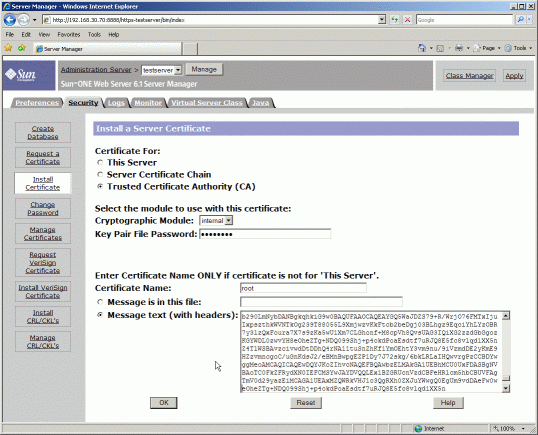
Task: Click the OK button
Action: point(164,403)
